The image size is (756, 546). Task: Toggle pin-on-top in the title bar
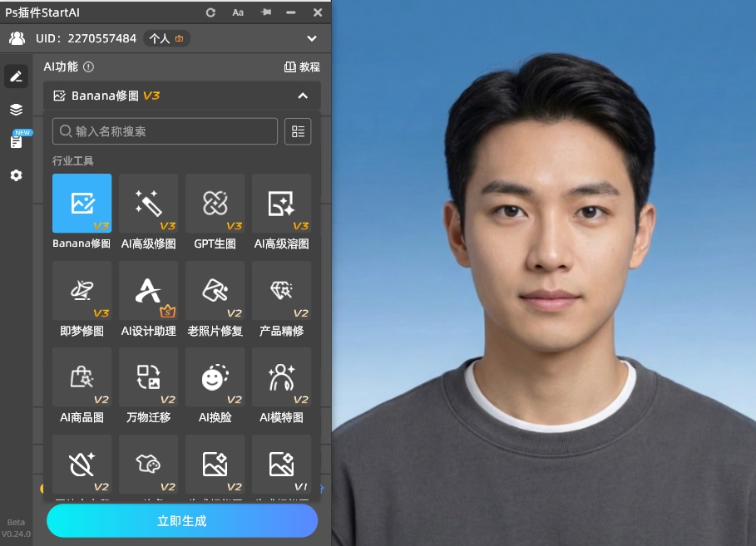[265, 12]
